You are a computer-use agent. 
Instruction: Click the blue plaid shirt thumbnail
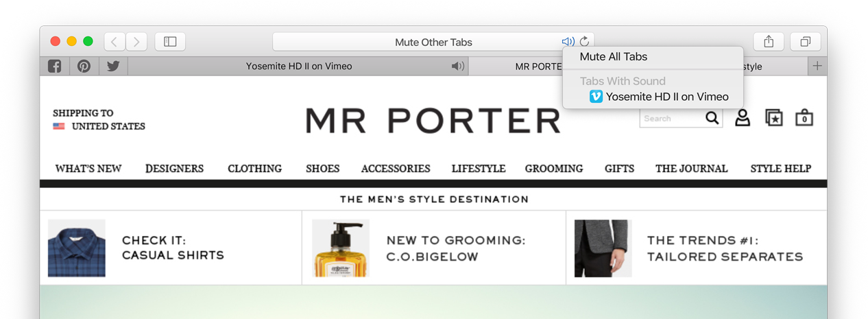pyautogui.click(x=77, y=248)
